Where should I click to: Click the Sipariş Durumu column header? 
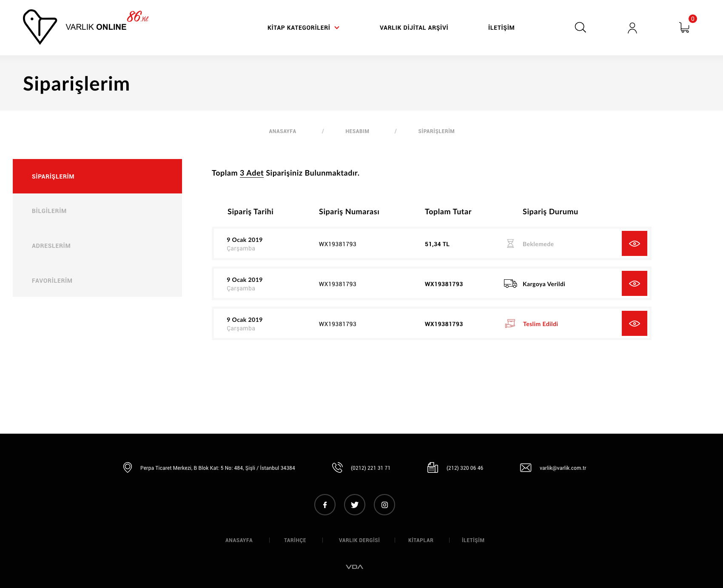point(550,212)
